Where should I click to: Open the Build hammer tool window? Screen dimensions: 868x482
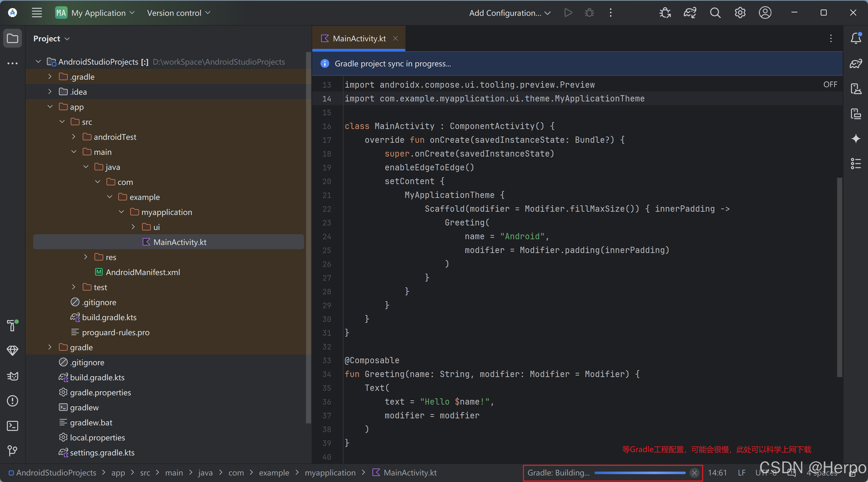(13, 325)
